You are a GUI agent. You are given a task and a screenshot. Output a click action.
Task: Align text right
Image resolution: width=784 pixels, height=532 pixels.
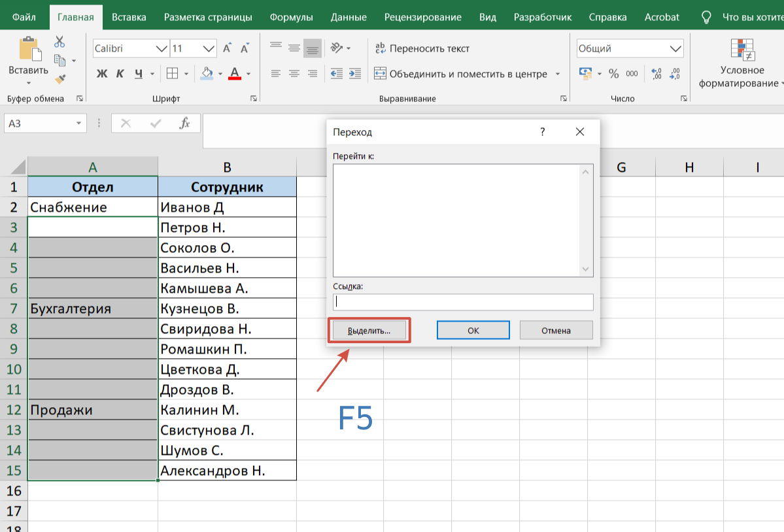pyautogui.click(x=313, y=74)
